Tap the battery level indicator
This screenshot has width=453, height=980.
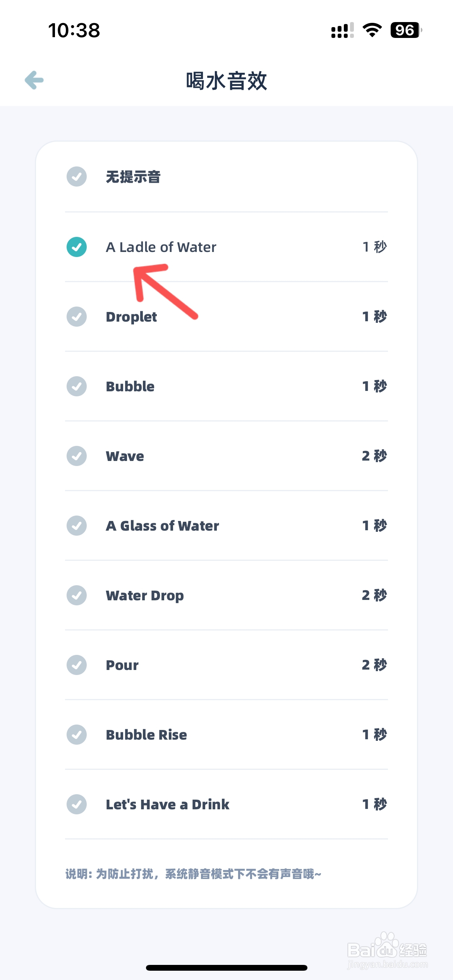click(x=405, y=30)
